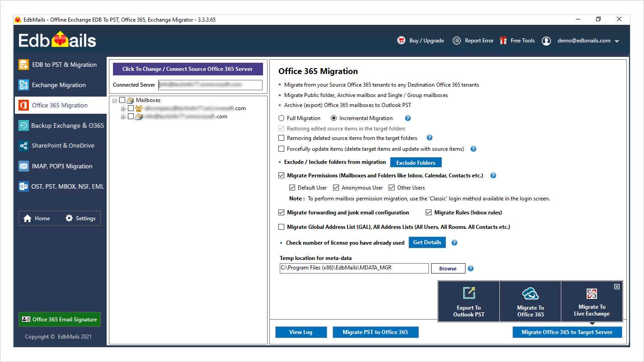This screenshot has width=644, height=362.
Task: Open Backup Exchange & O365 section
Action: click(x=61, y=125)
